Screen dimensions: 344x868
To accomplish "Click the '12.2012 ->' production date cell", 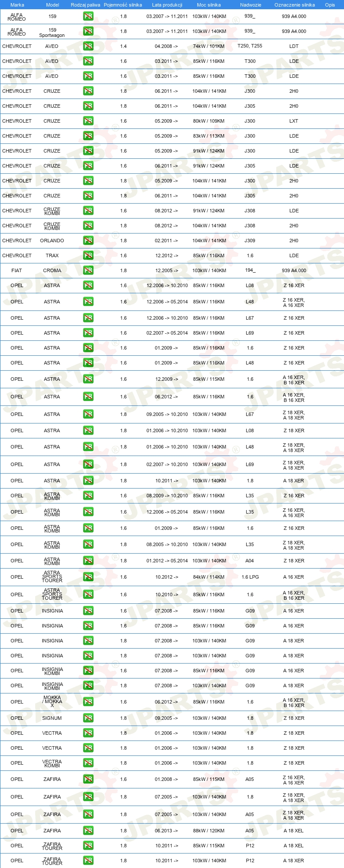I will pyautogui.click(x=167, y=255).
